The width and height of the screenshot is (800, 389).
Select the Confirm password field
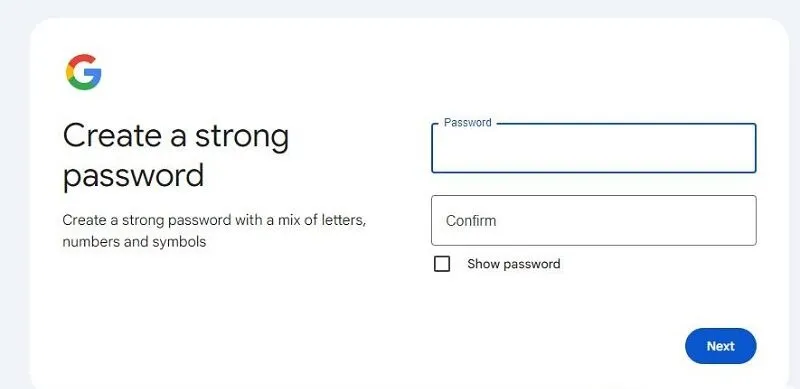[x=593, y=221]
